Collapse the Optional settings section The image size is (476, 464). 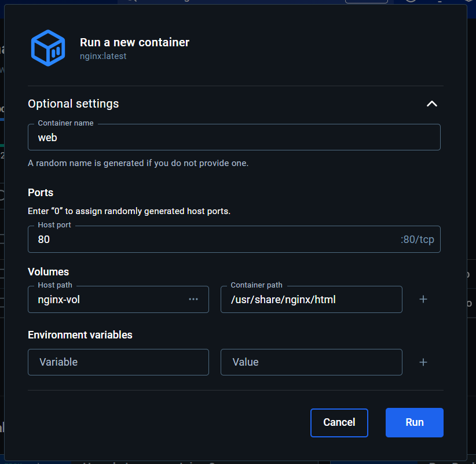click(x=432, y=104)
